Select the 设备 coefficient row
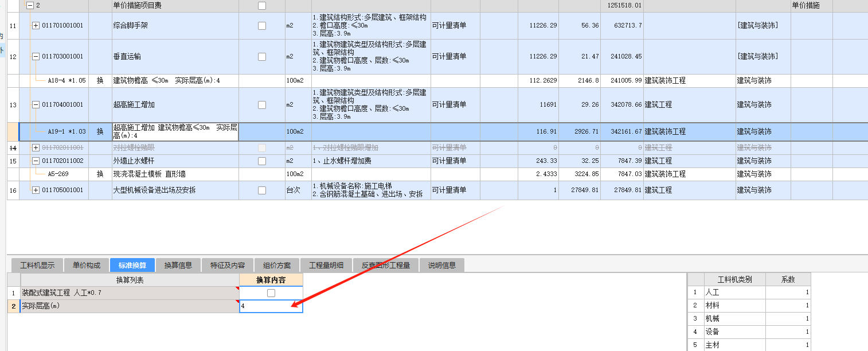This screenshot has height=351, width=868. click(749, 332)
